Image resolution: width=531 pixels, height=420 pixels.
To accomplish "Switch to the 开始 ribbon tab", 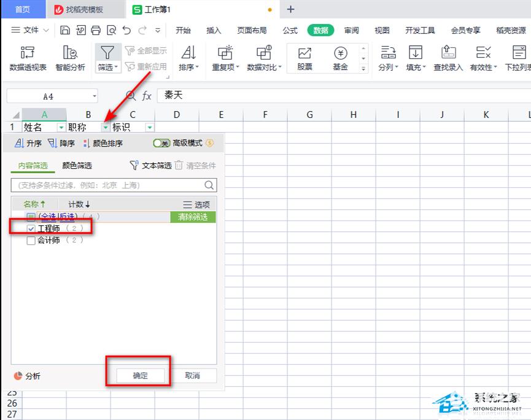I will 183,31.
